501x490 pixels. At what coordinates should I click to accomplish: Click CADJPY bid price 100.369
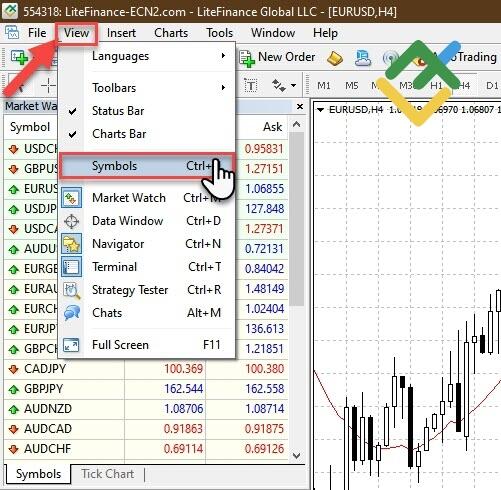click(x=183, y=369)
